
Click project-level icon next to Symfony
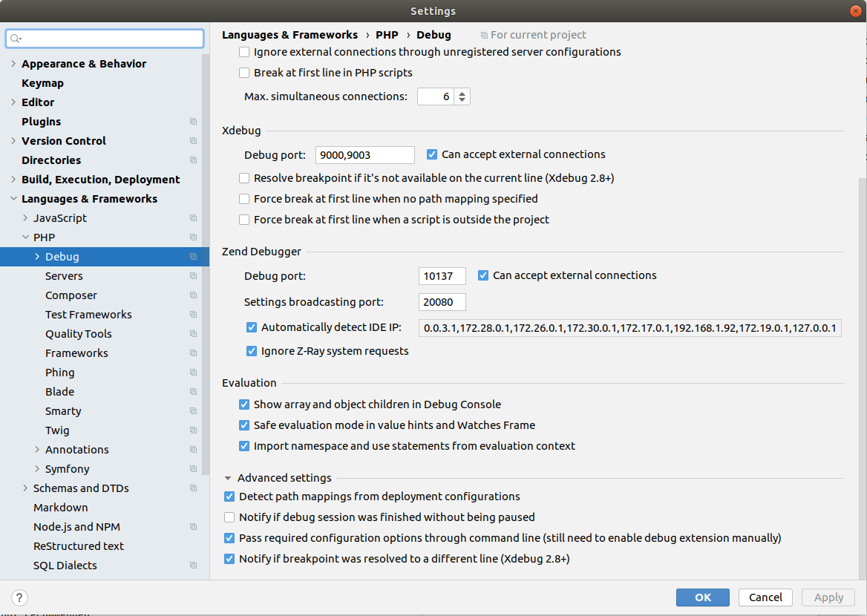pos(193,469)
